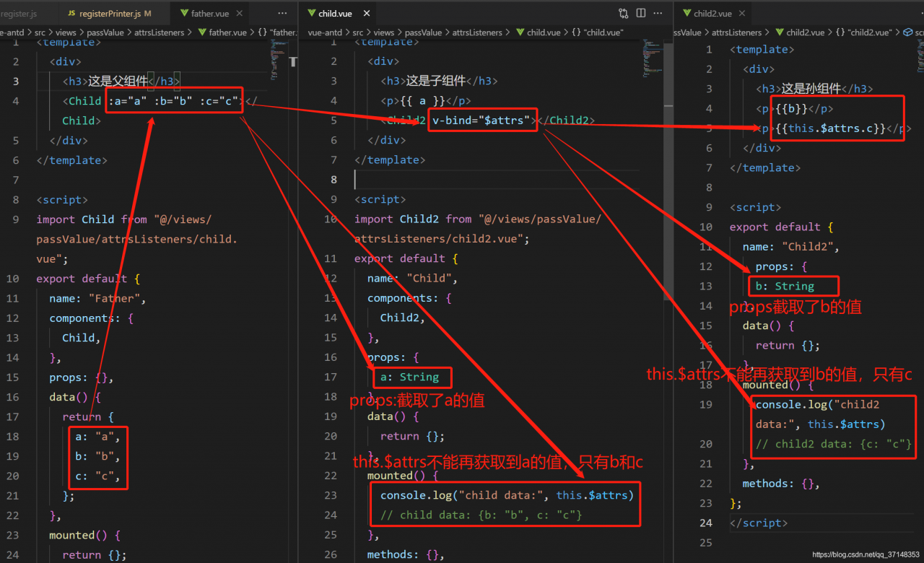Place cursor on v-bind="$attrs" code
The height and width of the screenshot is (563, 924).
coord(481,121)
